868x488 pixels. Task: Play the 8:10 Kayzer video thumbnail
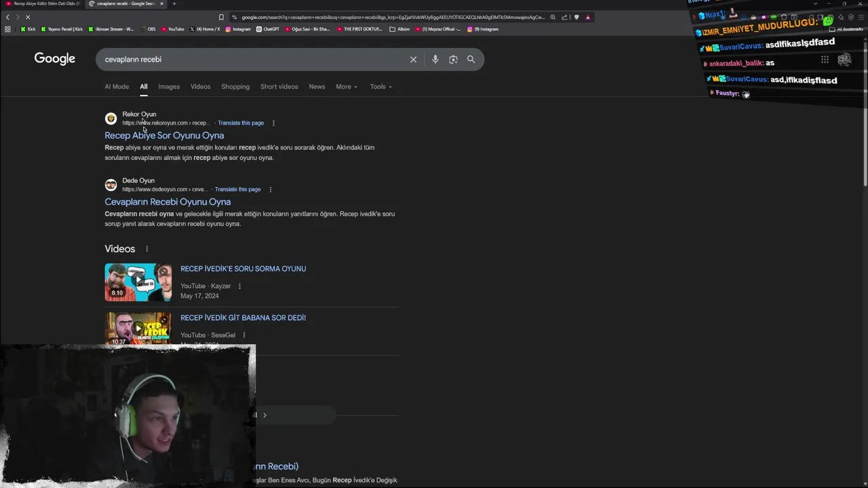click(138, 282)
